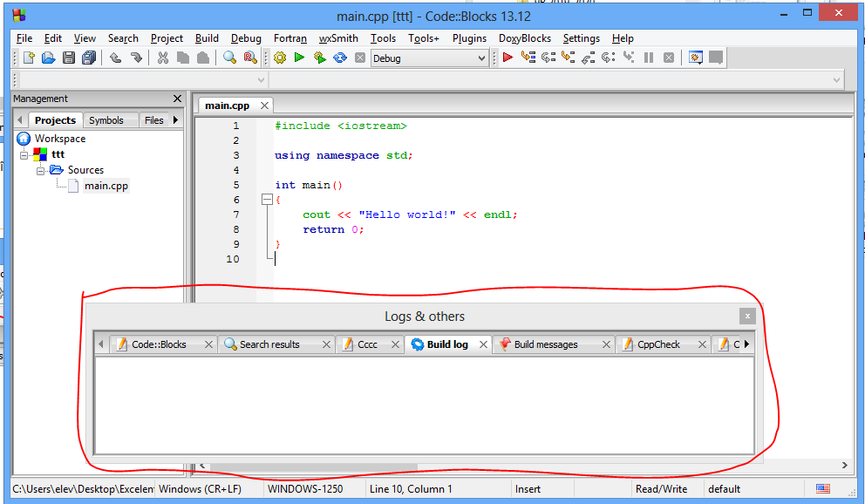Click the Next instruction debug icon
Image resolution: width=865 pixels, height=504 pixels.
point(609,58)
